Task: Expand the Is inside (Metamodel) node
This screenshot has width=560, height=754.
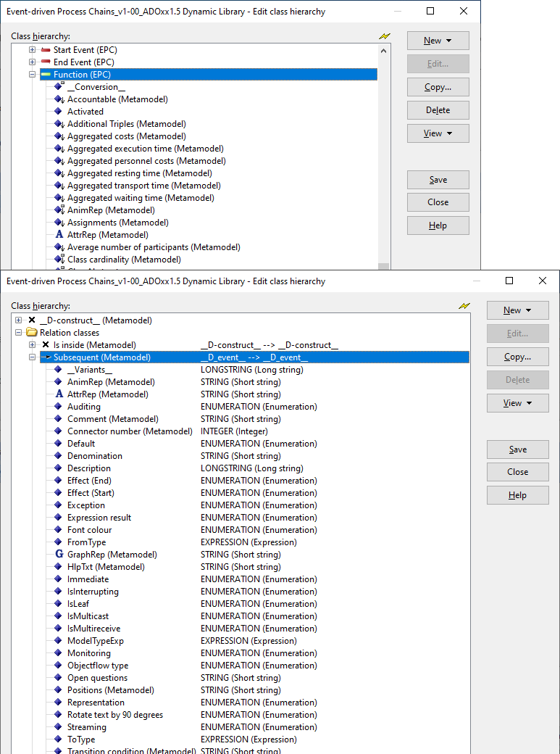Action: (x=32, y=345)
